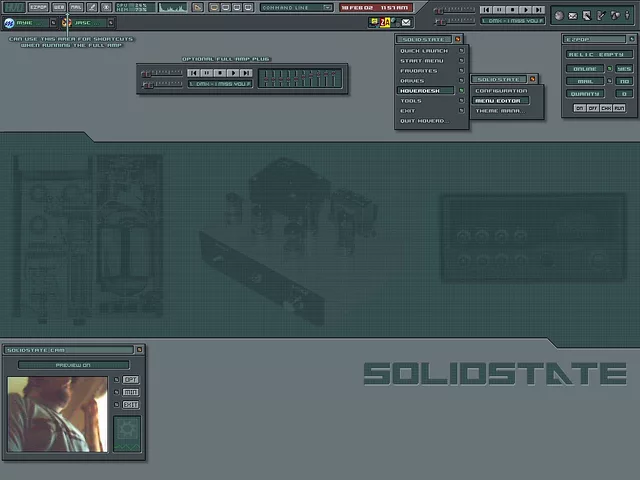Click the round globe icon in top-right launcher

click(x=559, y=16)
